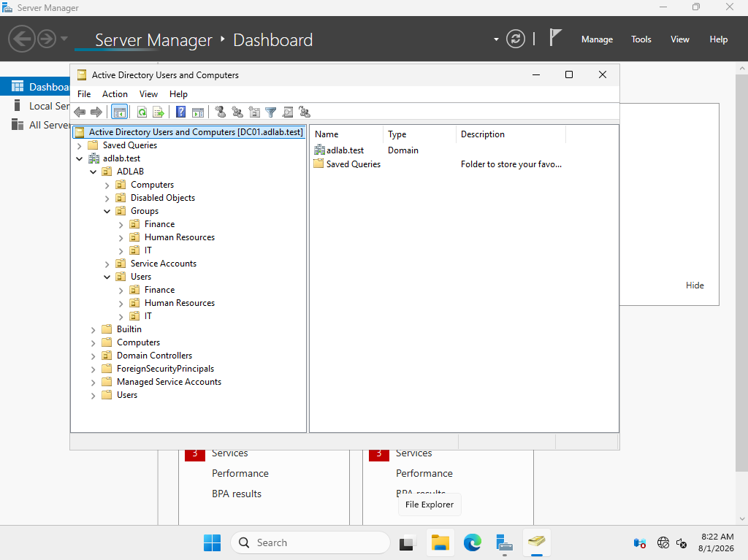The image size is (748, 560).
Task: Open the Action menu in ADUC
Action: click(x=115, y=94)
